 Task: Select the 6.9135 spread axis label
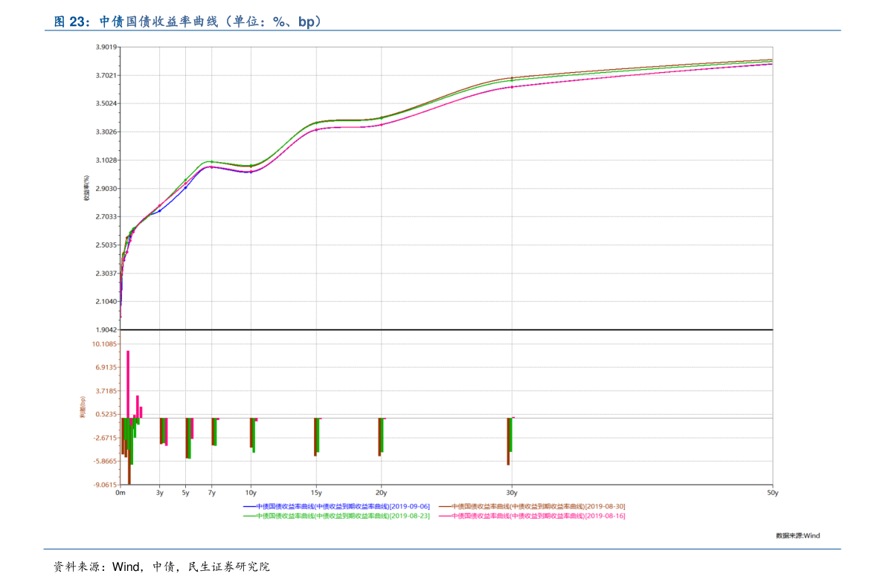pos(106,367)
